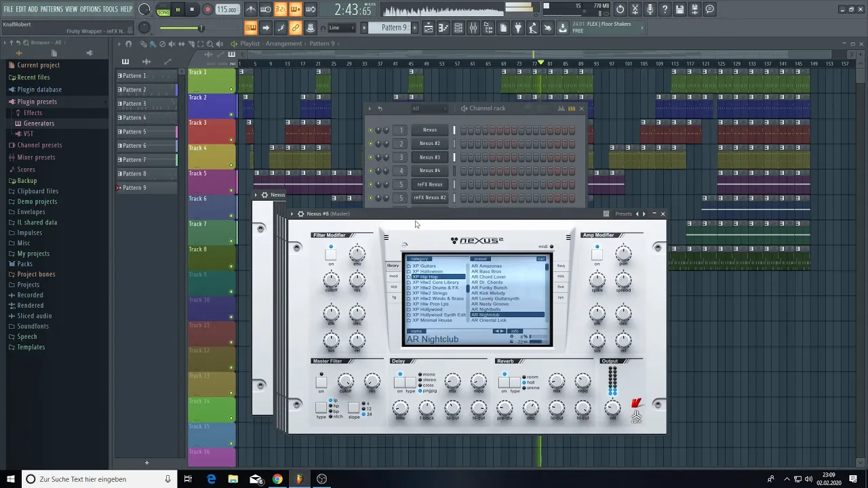Click the Channel rack graph editor icon
This screenshot has height=488, width=868.
pos(561,108)
